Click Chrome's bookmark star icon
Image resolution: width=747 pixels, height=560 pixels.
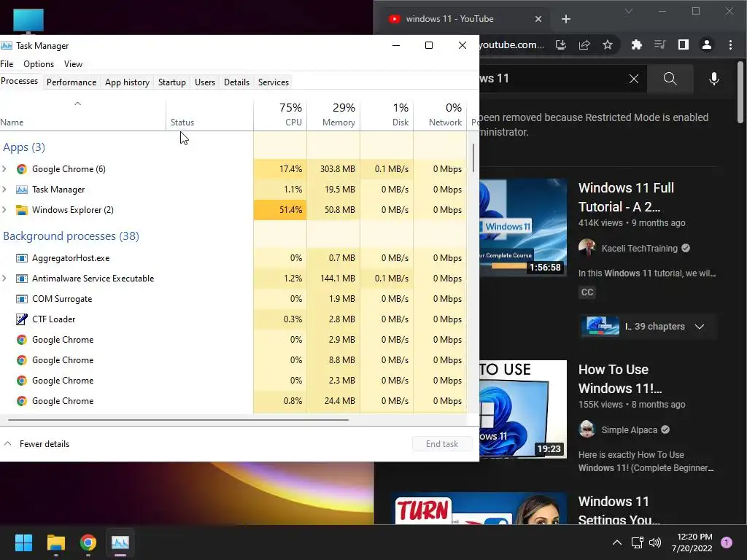pyautogui.click(x=608, y=44)
